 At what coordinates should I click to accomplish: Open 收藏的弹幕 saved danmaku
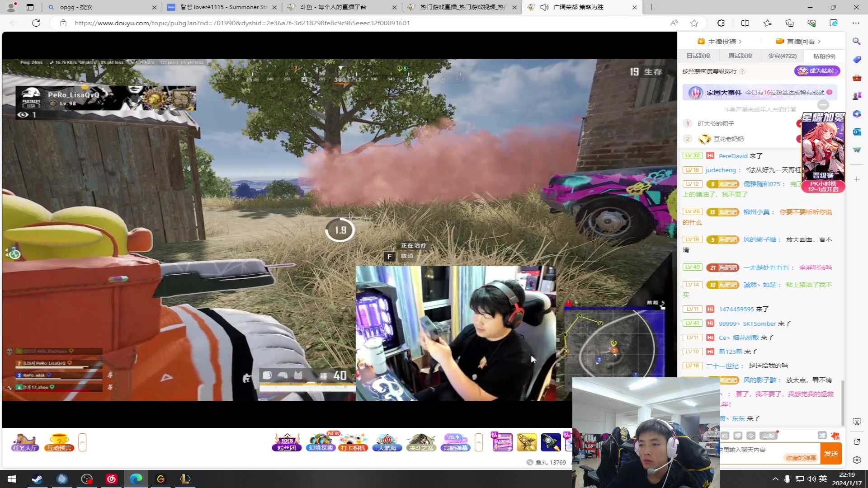coord(801,458)
